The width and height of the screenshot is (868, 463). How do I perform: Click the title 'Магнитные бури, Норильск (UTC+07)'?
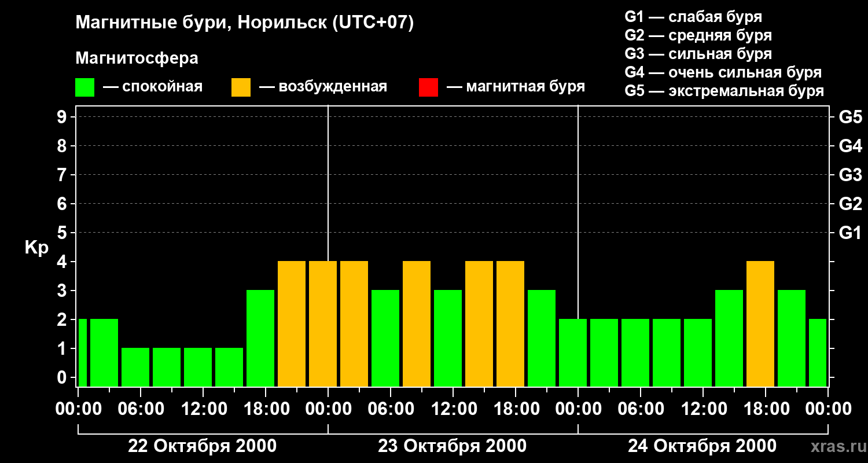(245, 23)
